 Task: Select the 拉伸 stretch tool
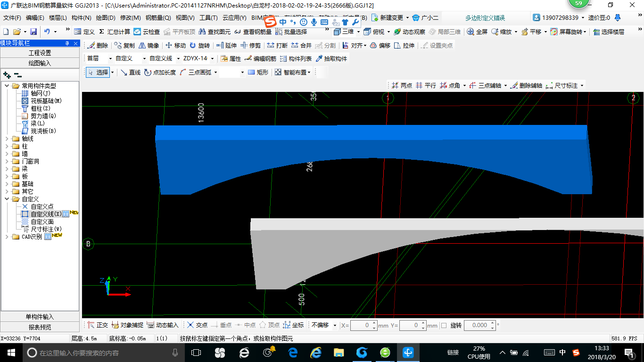tap(404, 45)
